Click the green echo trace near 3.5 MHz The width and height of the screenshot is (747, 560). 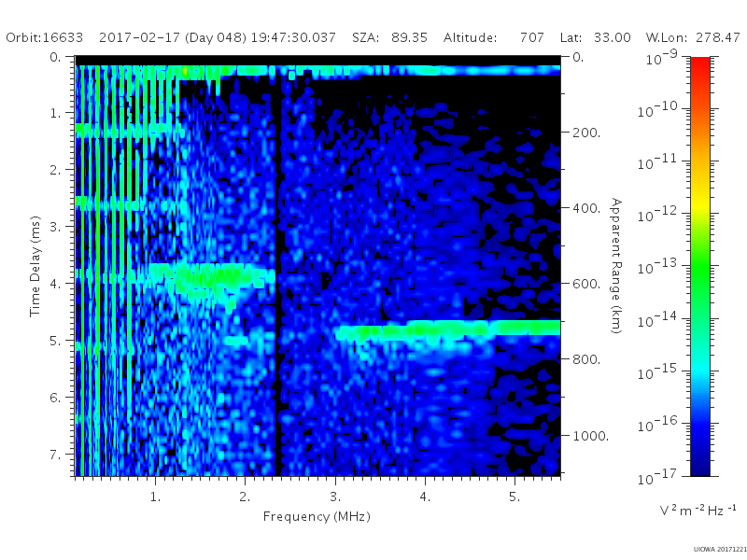click(x=448, y=329)
